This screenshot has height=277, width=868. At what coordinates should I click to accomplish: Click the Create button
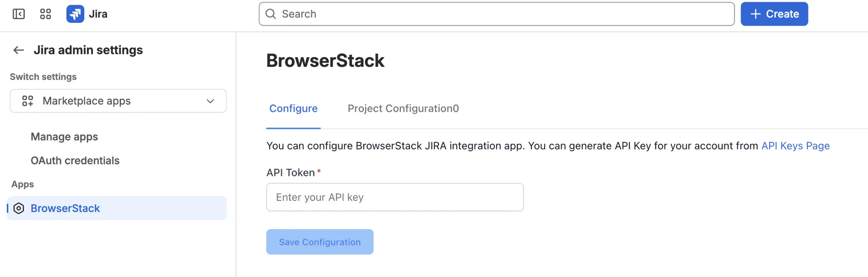tap(774, 14)
